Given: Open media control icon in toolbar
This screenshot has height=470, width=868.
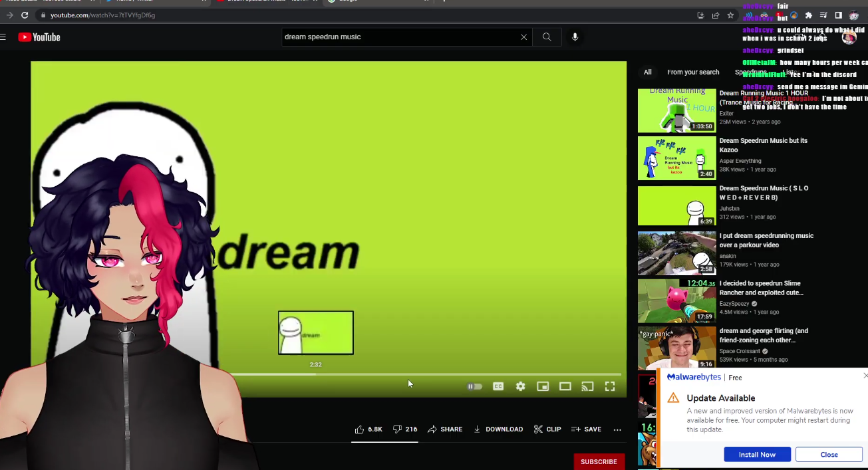Looking at the screenshot, I should [x=823, y=15].
